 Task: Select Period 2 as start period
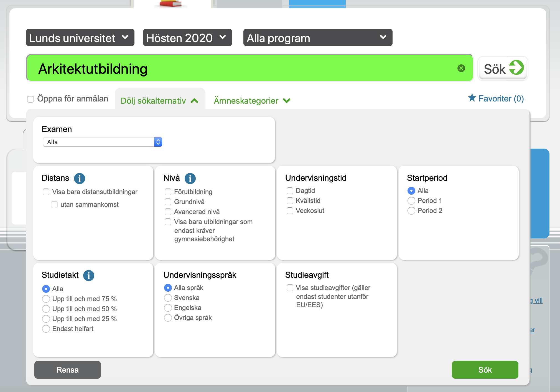point(411,211)
